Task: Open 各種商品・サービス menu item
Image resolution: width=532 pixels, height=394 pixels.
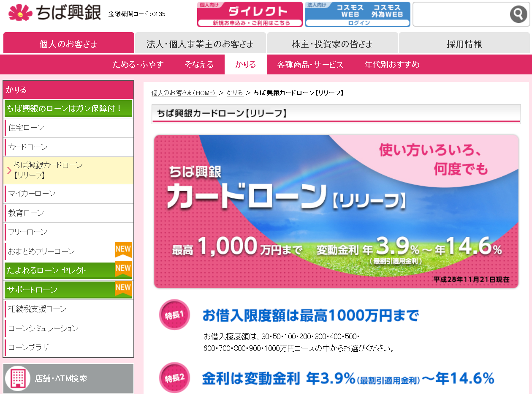Action: coord(310,65)
